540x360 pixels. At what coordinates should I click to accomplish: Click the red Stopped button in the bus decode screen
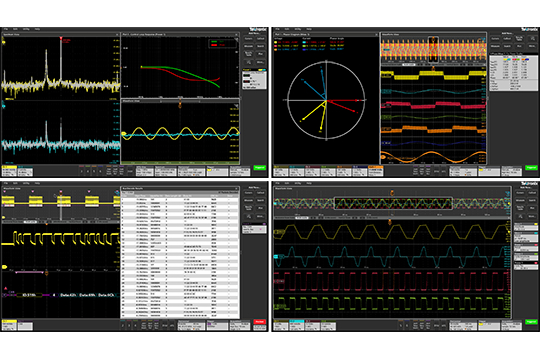(260, 322)
